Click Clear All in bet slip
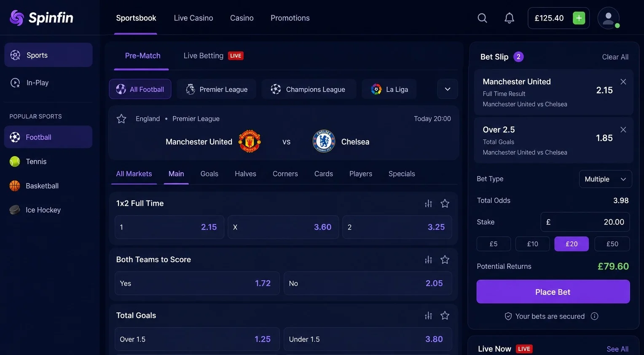 click(615, 57)
